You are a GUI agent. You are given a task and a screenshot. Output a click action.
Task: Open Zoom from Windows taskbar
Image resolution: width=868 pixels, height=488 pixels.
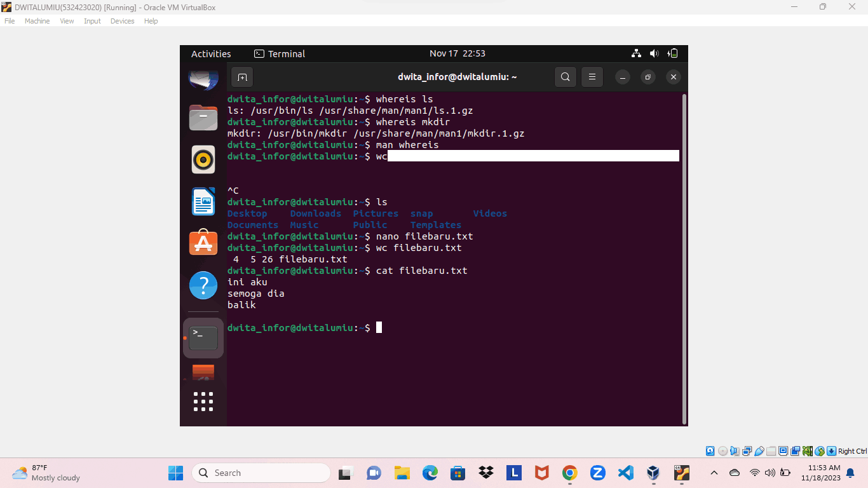(x=598, y=473)
